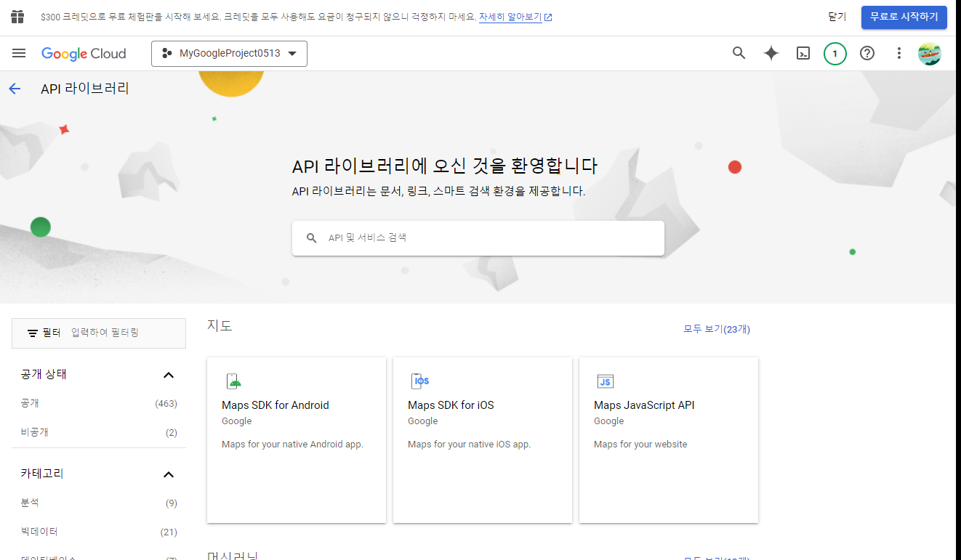Viewport: 961px width, 560px height.
Task: Click the (21) count beside 빅데이터
Action: (169, 532)
